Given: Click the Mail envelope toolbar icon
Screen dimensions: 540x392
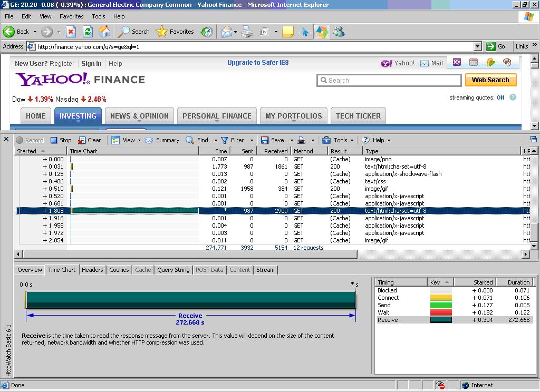Looking at the screenshot, I should point(227,32).
